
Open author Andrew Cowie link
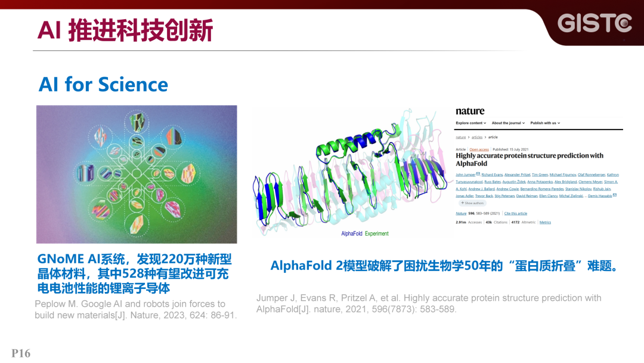pyautogui.click(x=507, y=189)
